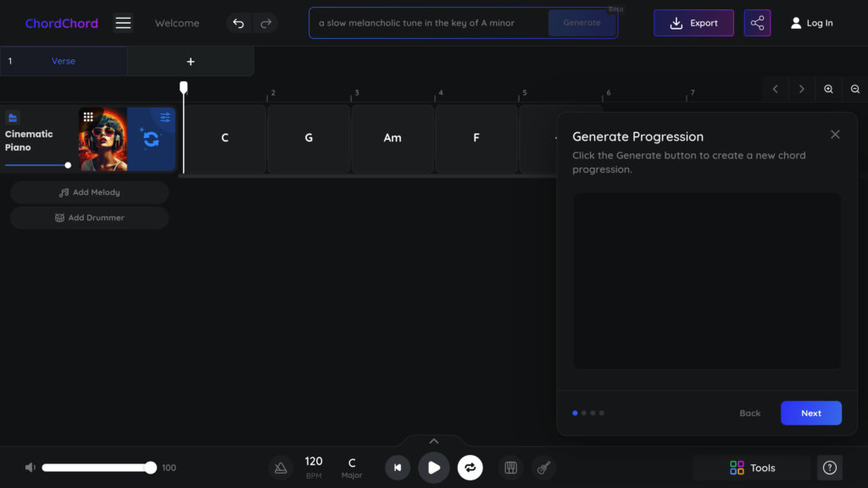The image size is (868, 488).
Task: Open the C Major key selector
Action: point(352,468)
